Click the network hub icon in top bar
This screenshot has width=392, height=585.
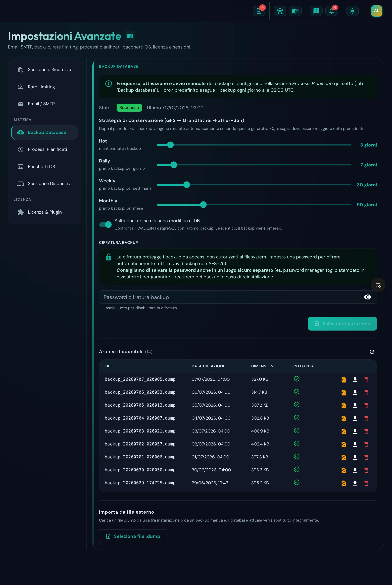tap(280, 11)
